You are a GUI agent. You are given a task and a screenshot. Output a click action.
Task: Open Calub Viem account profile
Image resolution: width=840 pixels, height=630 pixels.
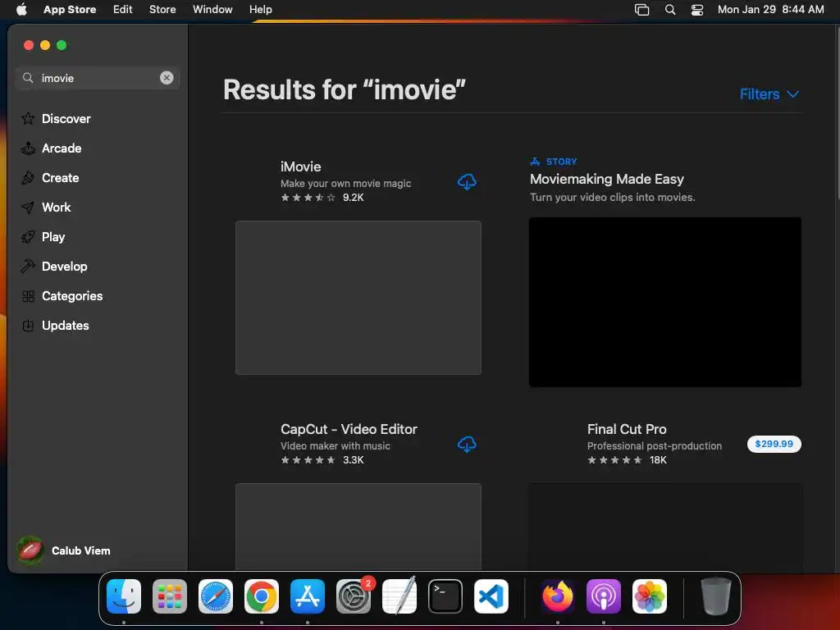[63, 550]
